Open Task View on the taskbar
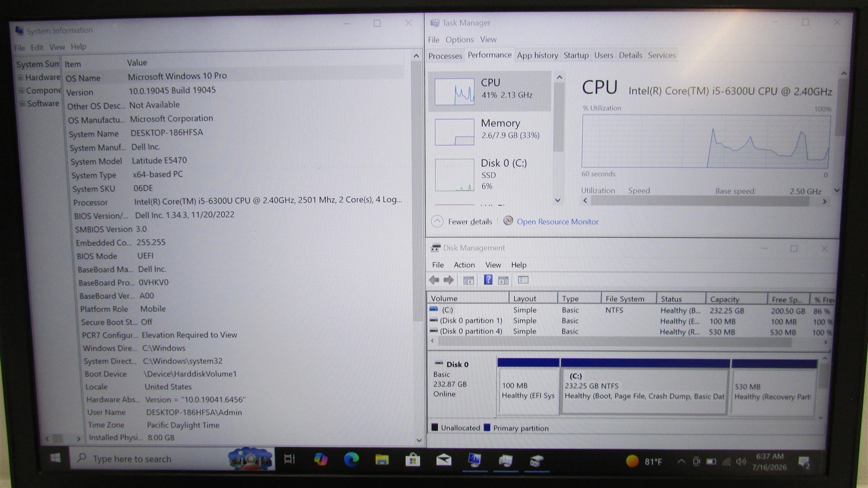Viewport: 868px width, 488px height. (x=290, y=459)
